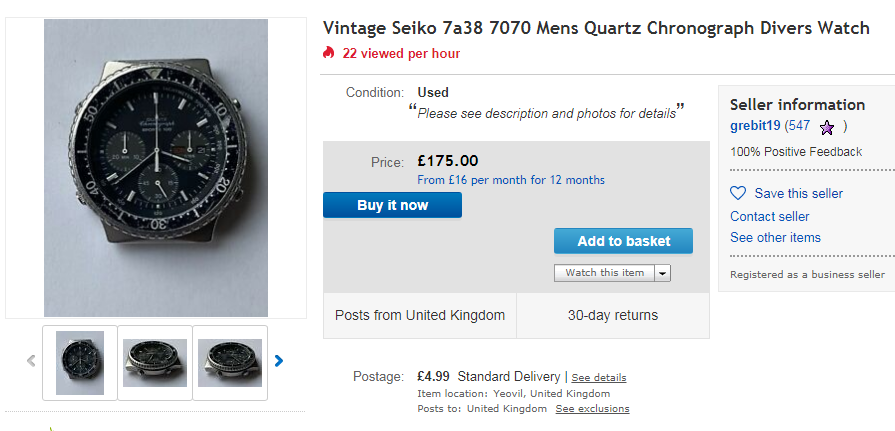895x431 pixels.
Task: Go to next thumbnail with right arrow
Action: pos(279,361)
